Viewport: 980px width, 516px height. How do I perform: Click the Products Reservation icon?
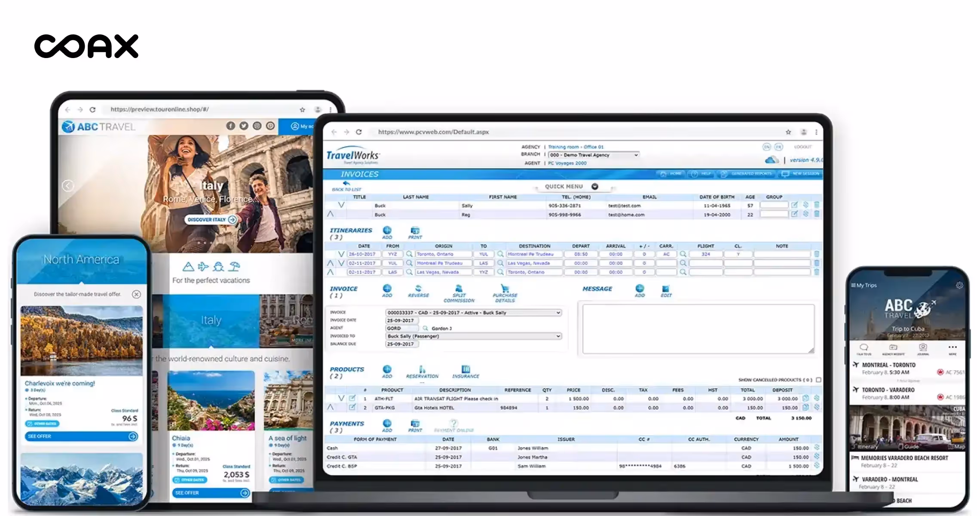tap(422, 370)
